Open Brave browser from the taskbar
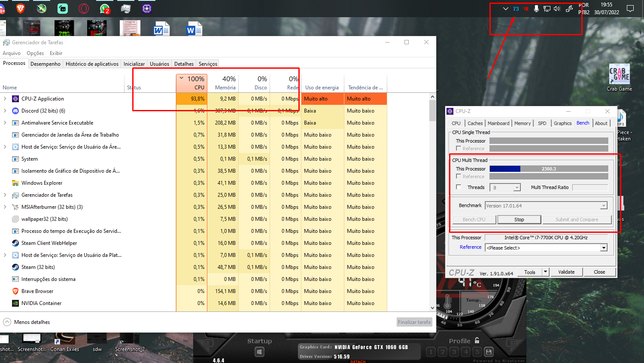644x363 pixels. 20,8
